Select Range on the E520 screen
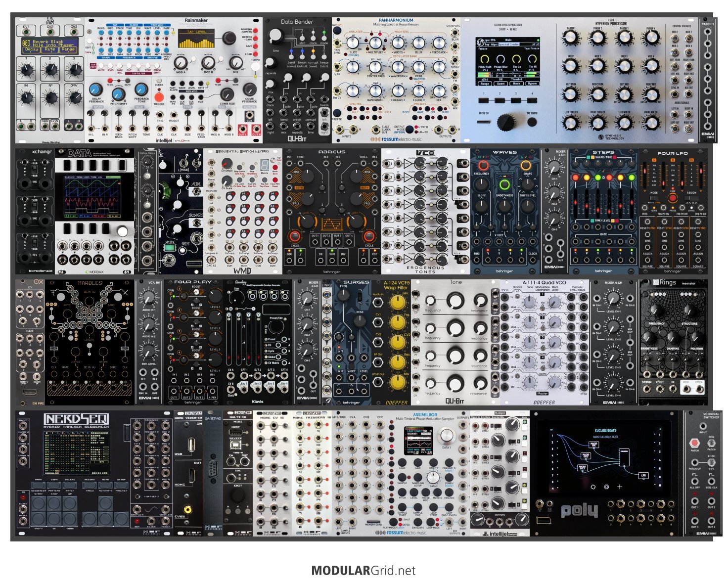Screen dimensions: 728x581 (485, 84)
